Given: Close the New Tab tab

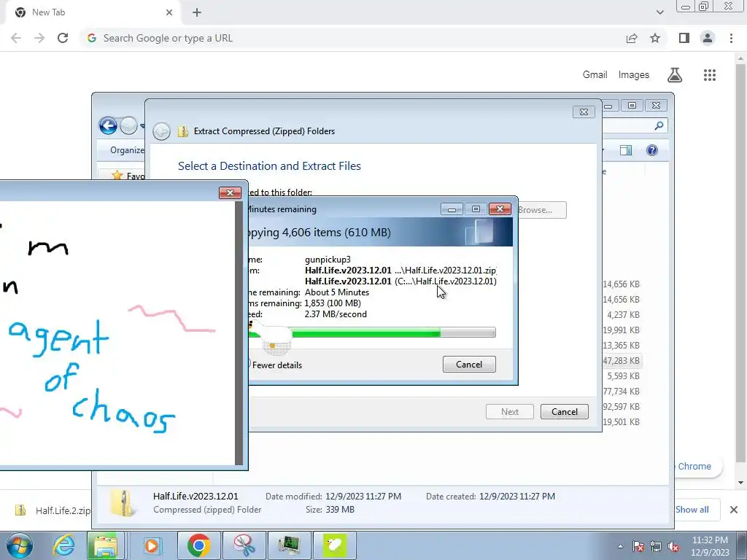Looking at the screenshot, I should click(x=169, y=12).
